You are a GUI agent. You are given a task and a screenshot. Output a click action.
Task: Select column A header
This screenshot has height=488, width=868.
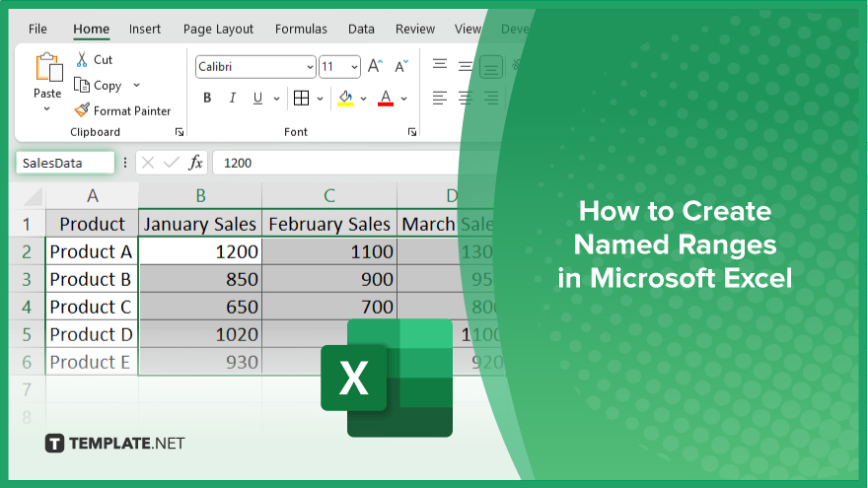(92, 196)
